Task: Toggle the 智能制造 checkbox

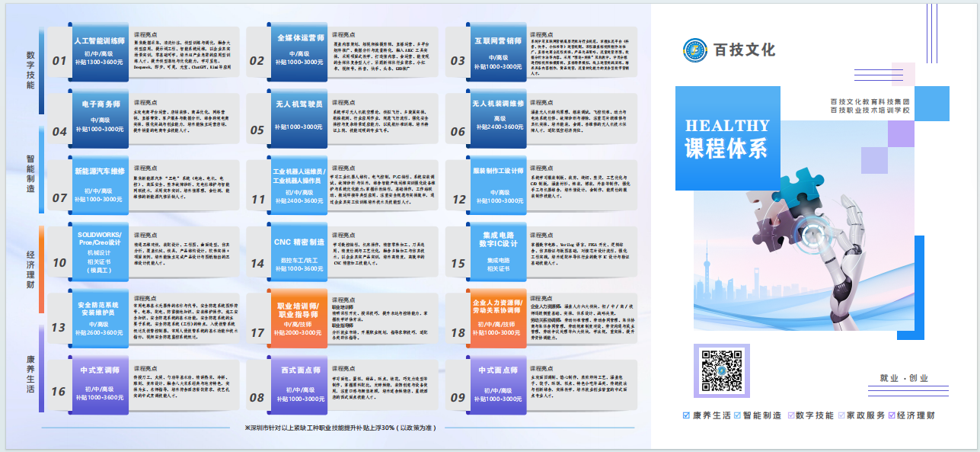Action: tap(736, 415)
